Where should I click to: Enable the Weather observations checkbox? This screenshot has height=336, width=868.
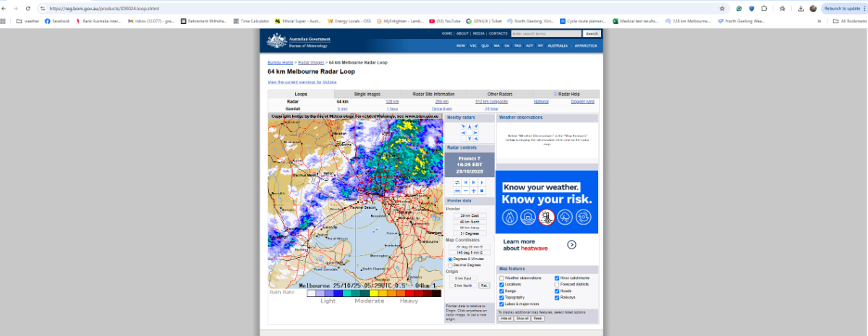501,278
